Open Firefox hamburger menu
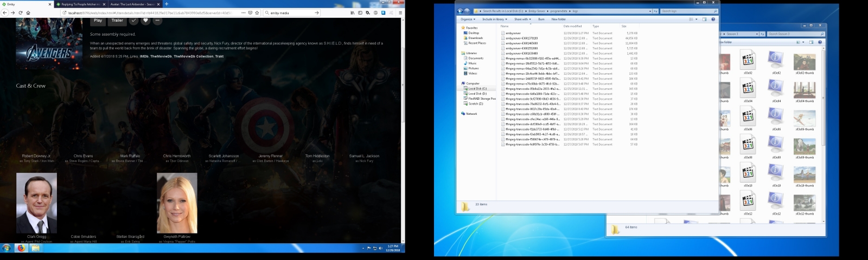Screen dimensions: 868x260 pyautogui.click(x=400, y=12)
